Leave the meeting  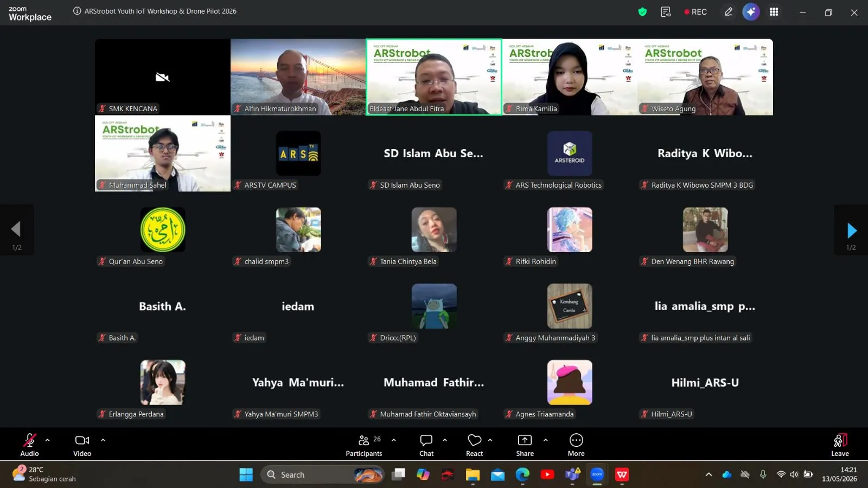(x=840, y=445)
